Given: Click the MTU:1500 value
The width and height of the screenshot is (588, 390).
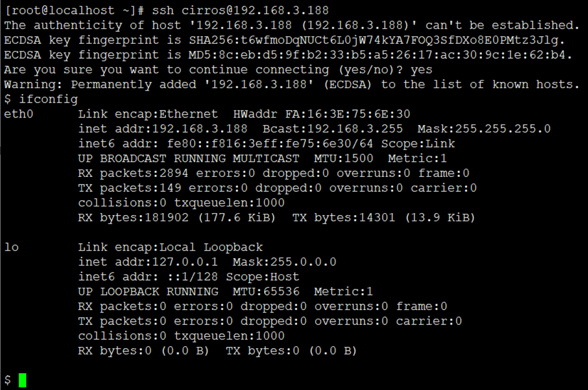Looking at the screenshot, I should (x=343, y=158).
